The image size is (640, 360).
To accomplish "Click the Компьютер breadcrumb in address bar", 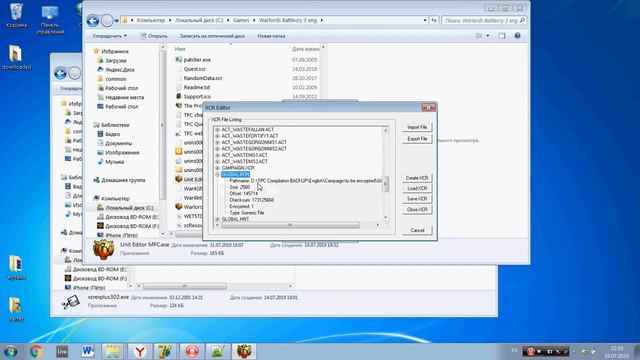I will tap(151, 20).
